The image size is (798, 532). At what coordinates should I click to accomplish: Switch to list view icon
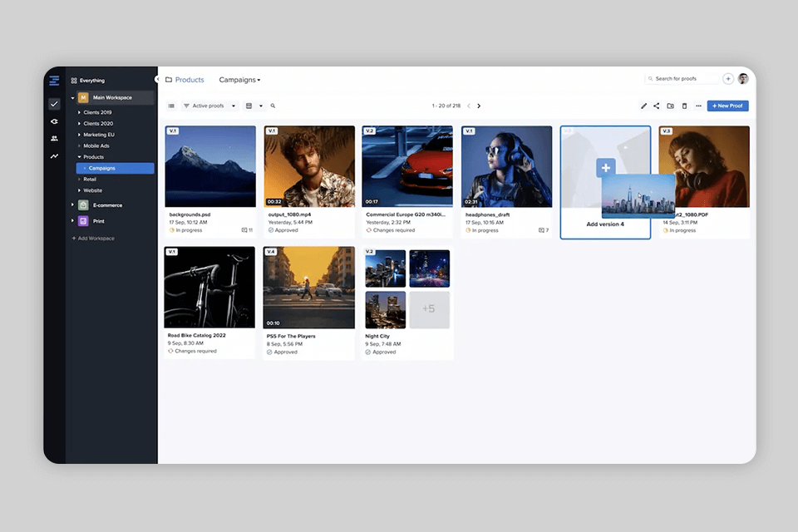point(171,106)
